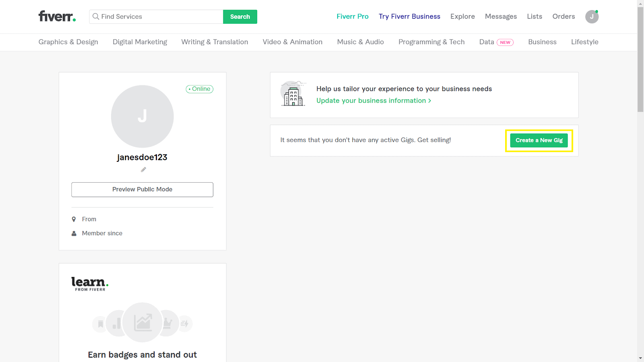Click the person icon beside Member since
The image size is (644, 362).
click(x=74, y=233)
